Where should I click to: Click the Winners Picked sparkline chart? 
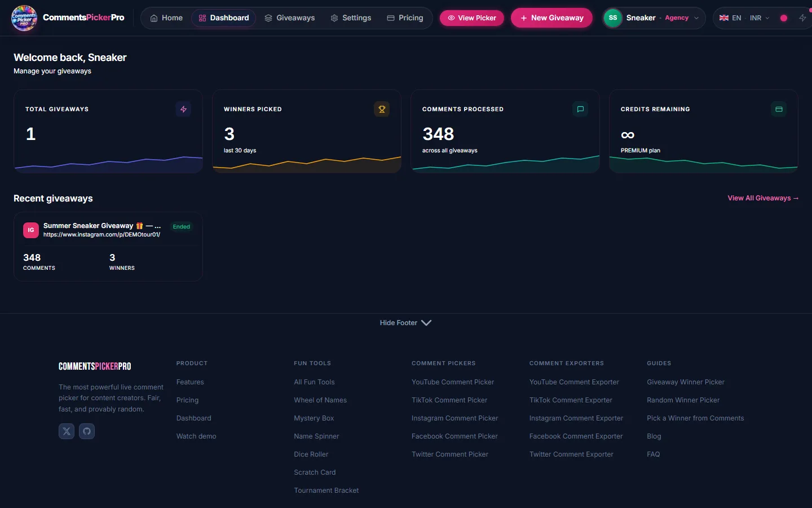[307, 164]
